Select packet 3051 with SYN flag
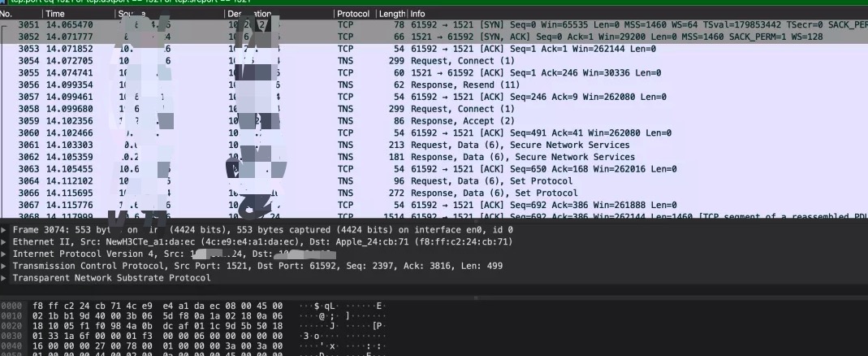This screenshot has width=868, height=356. 487,25
